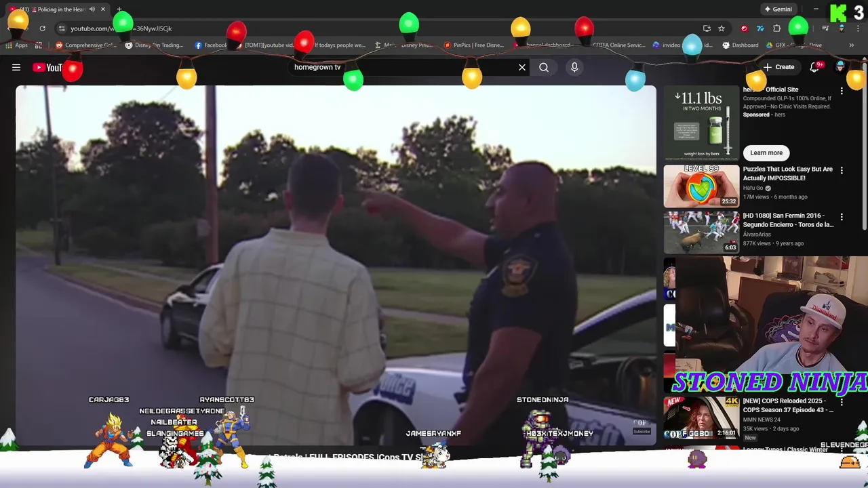
Task: Open the Chrome three-dot menu
Action: tap(857, 28)
